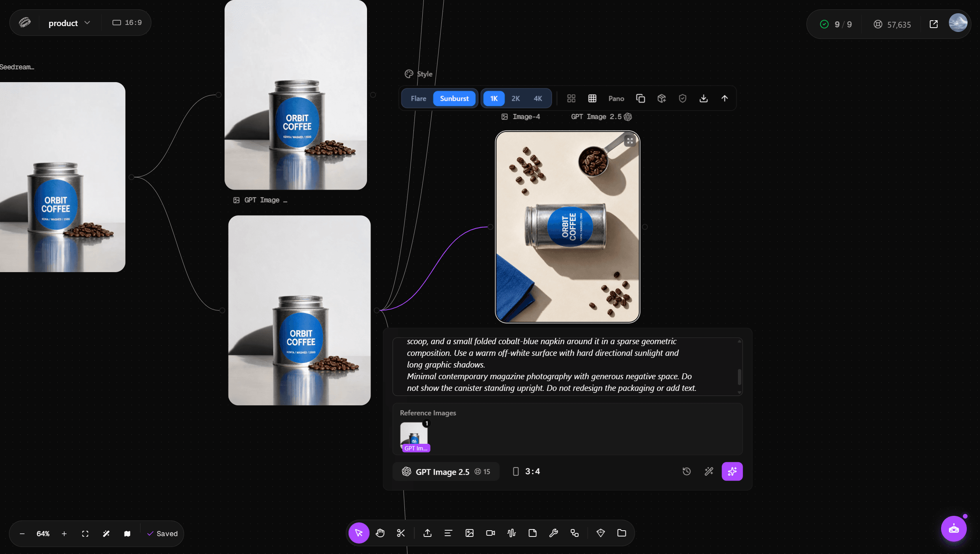Select Sunburst style option
The width and height of the screenshot is (980, 554).
[454, 98]
